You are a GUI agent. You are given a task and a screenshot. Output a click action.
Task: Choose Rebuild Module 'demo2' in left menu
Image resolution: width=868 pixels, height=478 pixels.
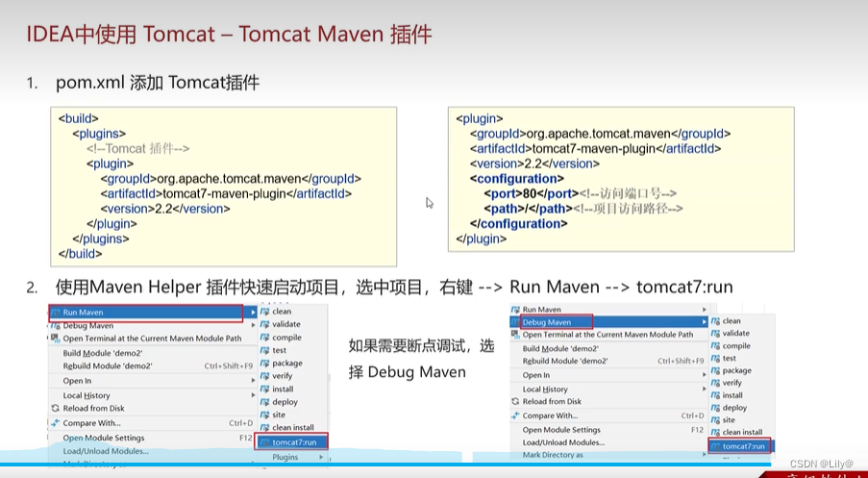[x=108, y=366]
